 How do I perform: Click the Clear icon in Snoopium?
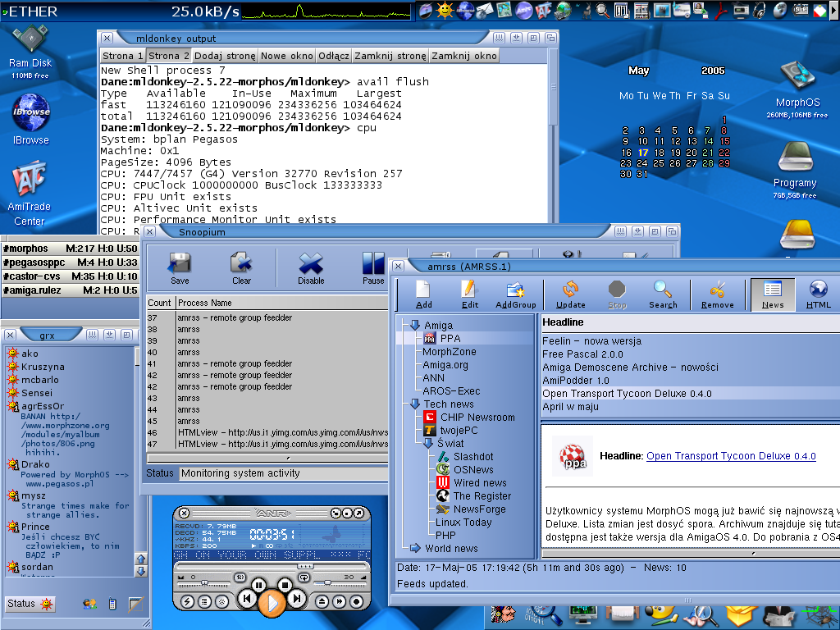point(241,268)
